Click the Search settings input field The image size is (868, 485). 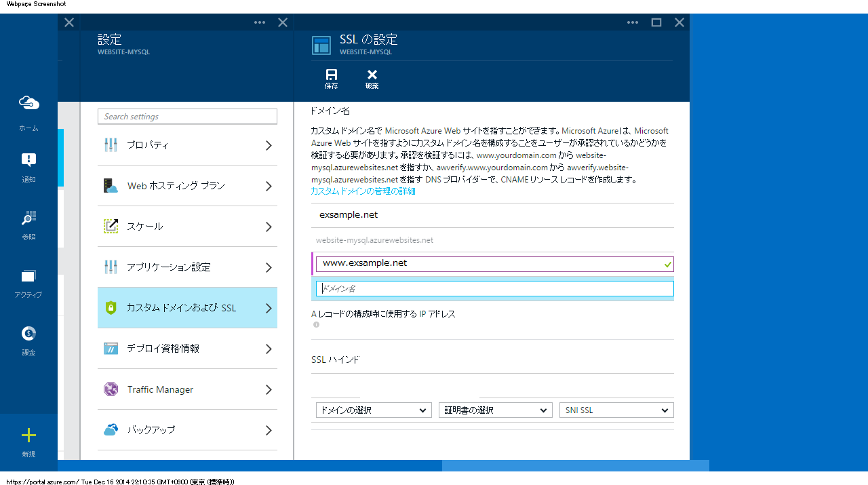[187, 117]
